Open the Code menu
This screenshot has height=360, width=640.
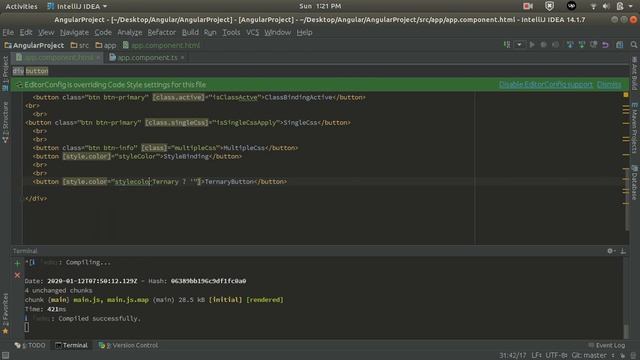click(103, 32)
